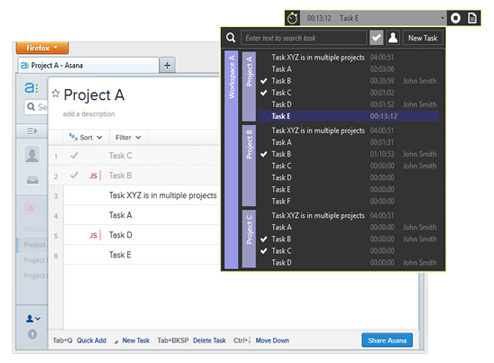Select Task D with time 00:01:52
Viewport: 494px width, 363px height.
348,104
